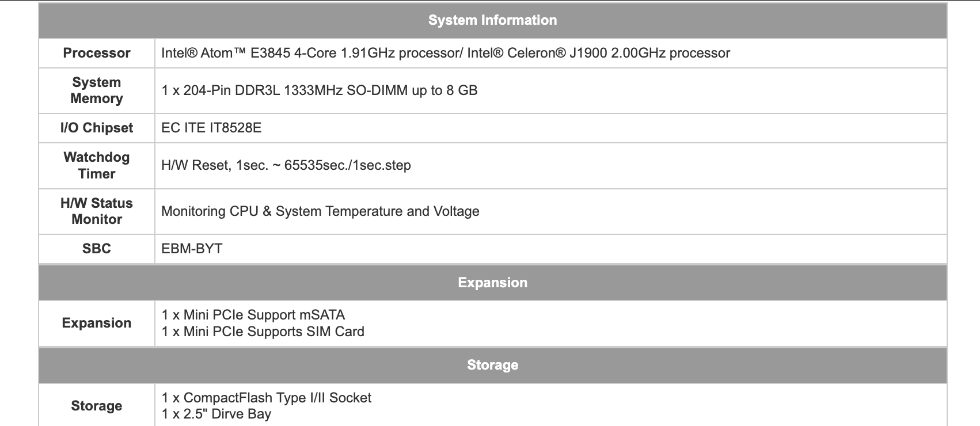The image size is (980, 426).
Task: Click the SBC row label
Action: [x=97, y=249]
